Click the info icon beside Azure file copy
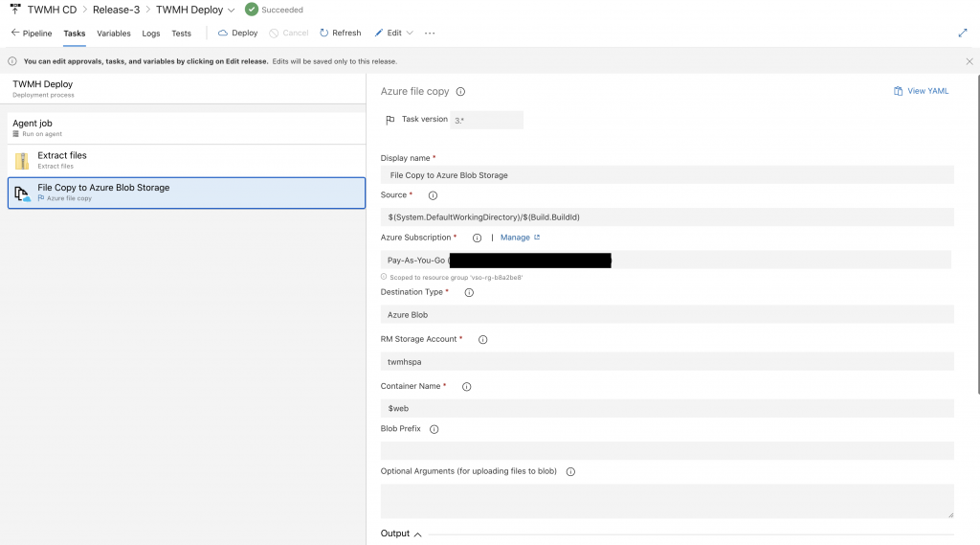This screenshot has width=980, height=545. click(x=460, y=92)
